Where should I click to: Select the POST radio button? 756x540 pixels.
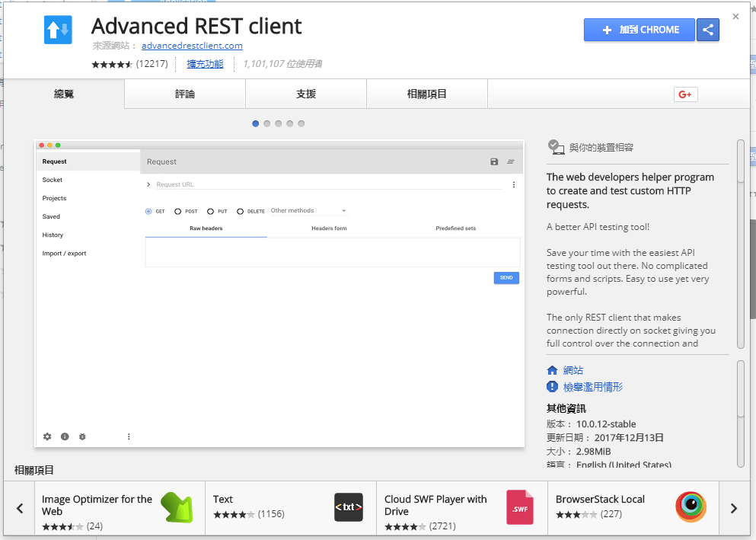pyautogui.click(x=178, y=211)
